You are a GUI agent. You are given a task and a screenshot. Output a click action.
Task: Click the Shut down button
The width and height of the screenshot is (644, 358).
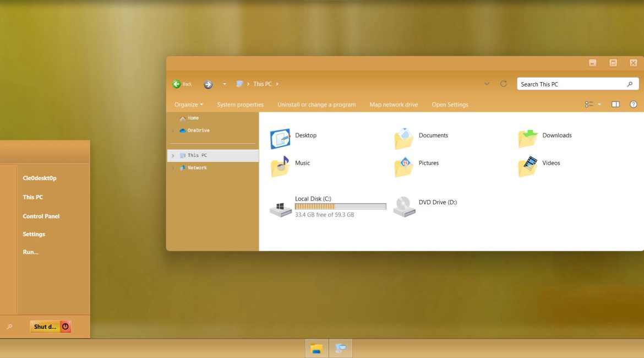tap(45, 327)
